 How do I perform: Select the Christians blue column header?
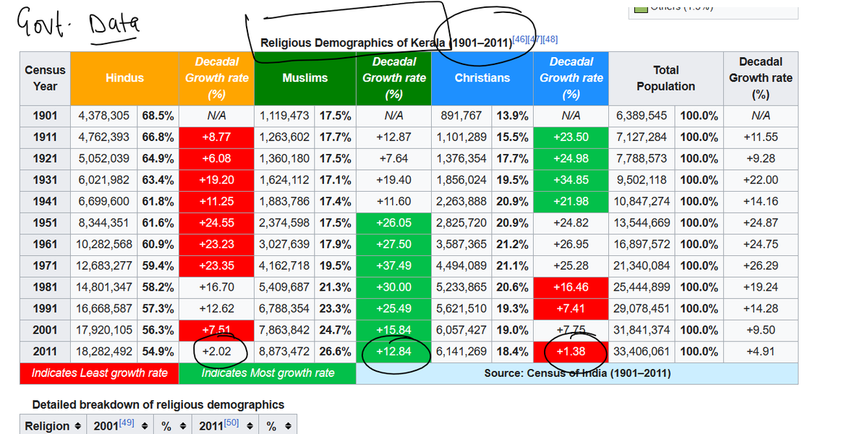point(482,78)
